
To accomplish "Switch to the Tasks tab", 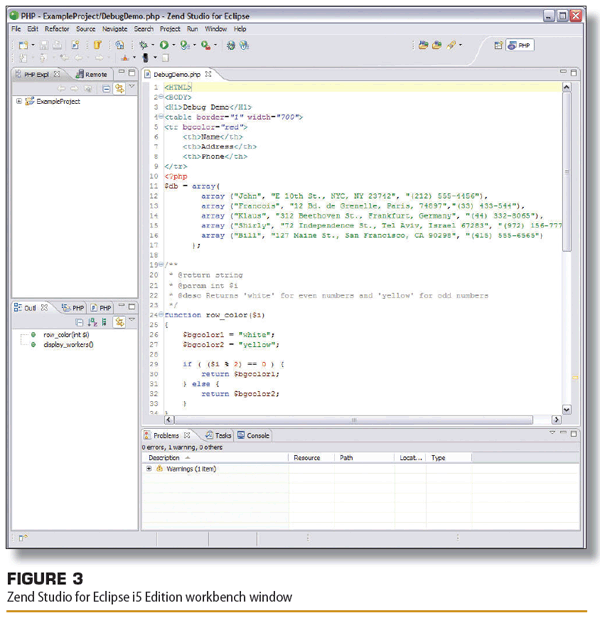I will click(219, 435).
